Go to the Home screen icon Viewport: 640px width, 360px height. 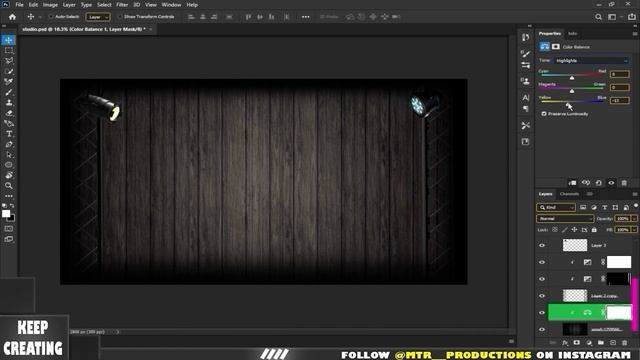[12, 17]
